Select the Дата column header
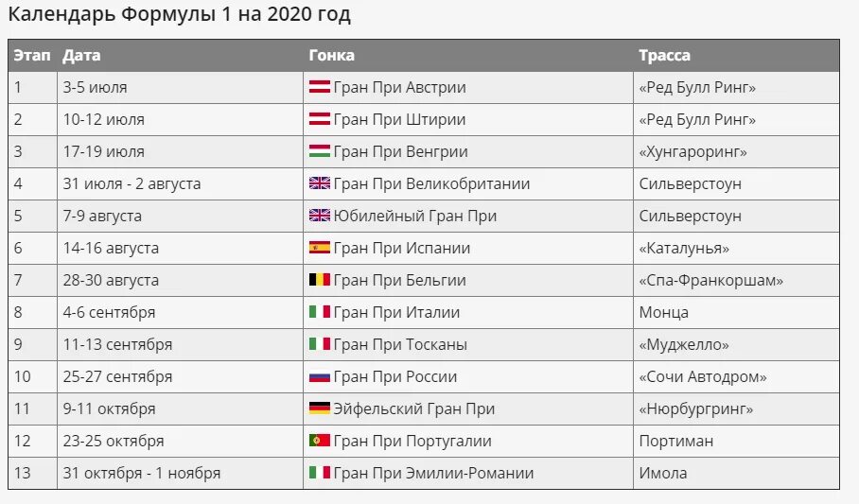Screen dimensions: 859x504 pyautogui.click(x=81, y=56)
